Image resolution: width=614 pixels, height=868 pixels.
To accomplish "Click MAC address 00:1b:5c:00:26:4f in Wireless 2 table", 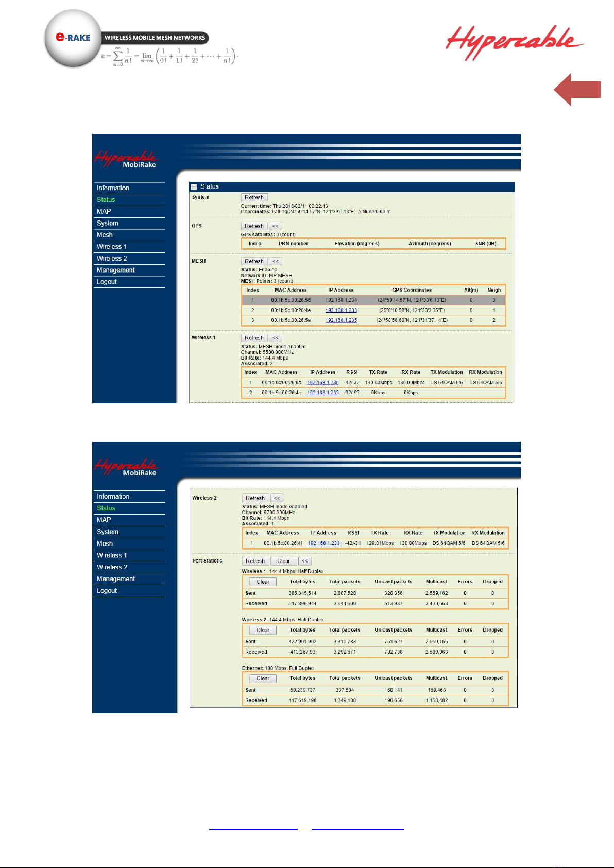I will click(283, 543).
